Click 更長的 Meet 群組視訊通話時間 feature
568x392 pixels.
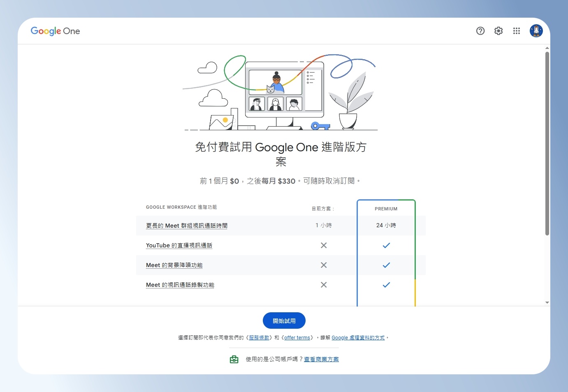(187, 226)
